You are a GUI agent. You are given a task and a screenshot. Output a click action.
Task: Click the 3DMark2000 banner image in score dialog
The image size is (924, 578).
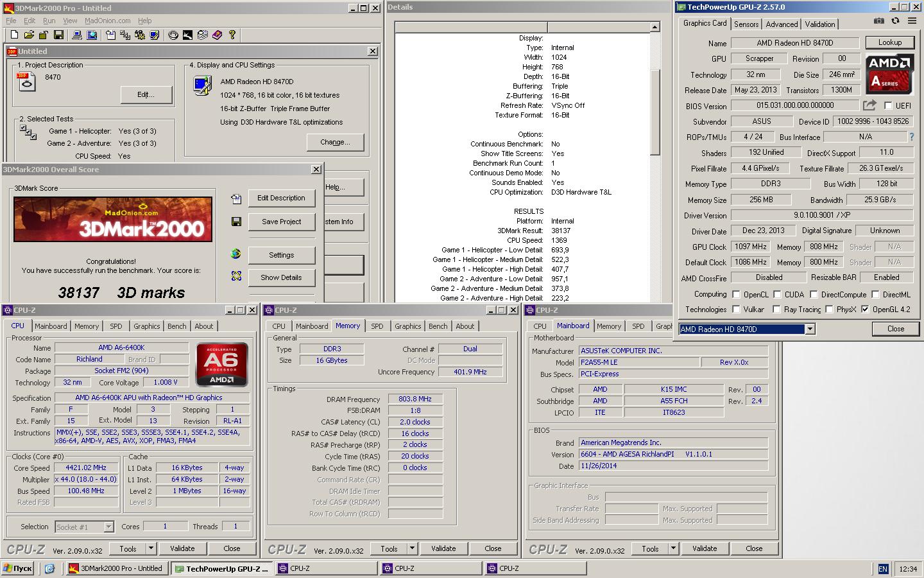(112, 219)
